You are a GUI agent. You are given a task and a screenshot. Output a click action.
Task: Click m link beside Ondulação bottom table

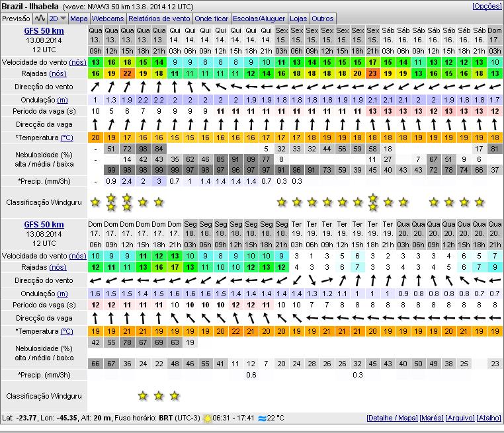coord(62,294)
